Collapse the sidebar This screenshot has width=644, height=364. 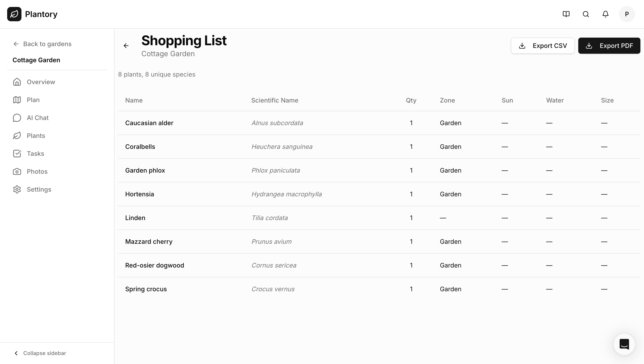click(41, 353)
